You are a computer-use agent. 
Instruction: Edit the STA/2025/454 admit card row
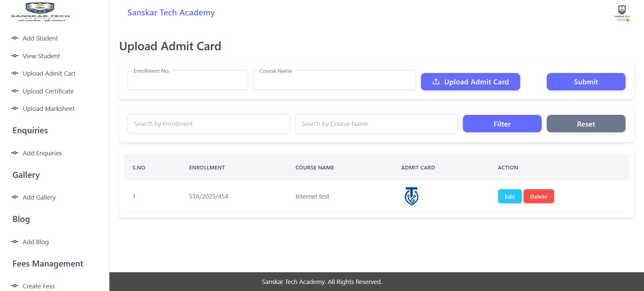pyautogui.click(x=509, y=197)
